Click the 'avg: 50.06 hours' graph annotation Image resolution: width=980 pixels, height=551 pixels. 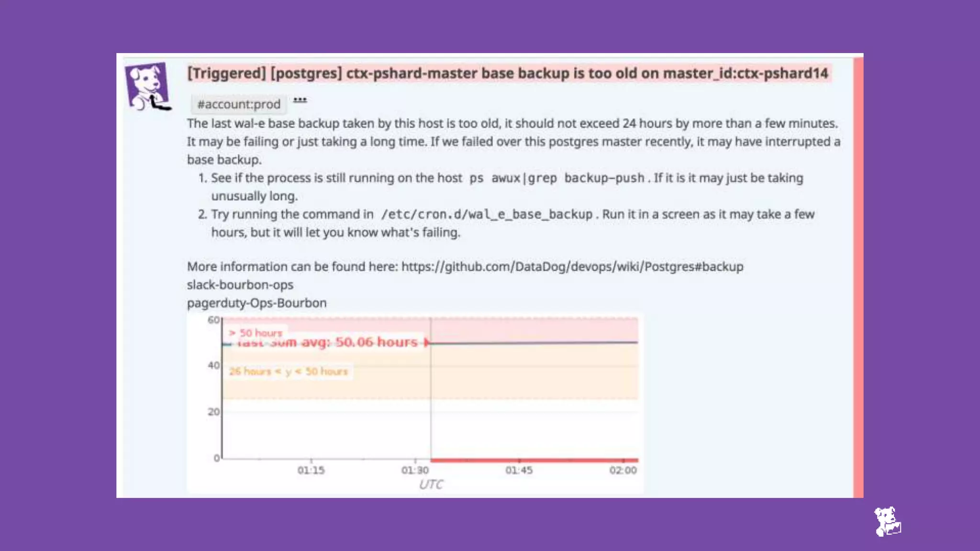[359, 342]
